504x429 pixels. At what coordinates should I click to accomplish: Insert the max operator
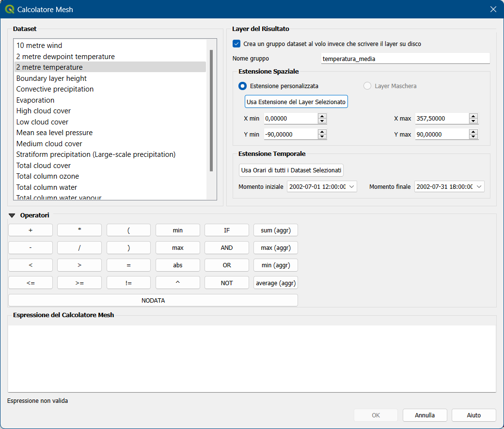point(178,247)
